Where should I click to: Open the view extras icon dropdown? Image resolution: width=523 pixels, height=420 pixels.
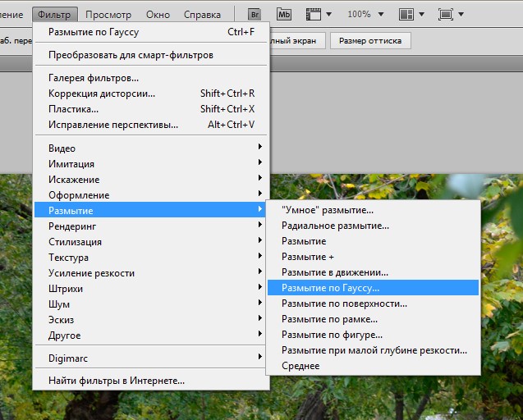318,14
